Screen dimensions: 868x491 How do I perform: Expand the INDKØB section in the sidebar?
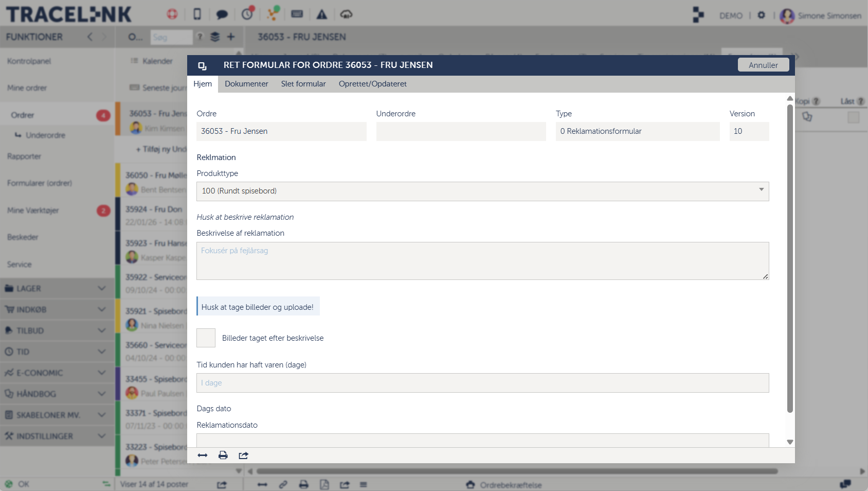pos(101,309)
